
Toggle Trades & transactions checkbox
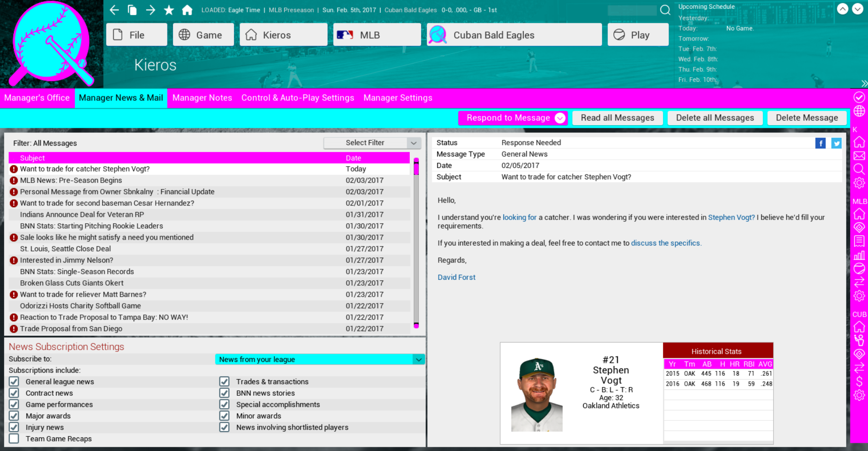[x=225, y=382]
